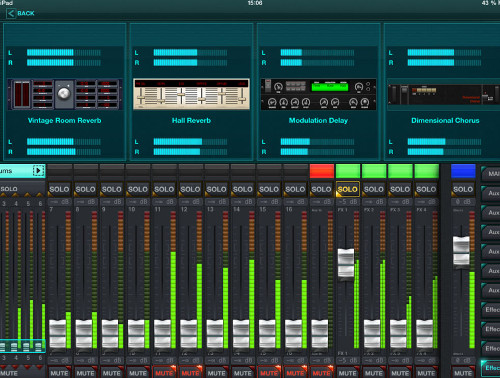Image resolution: width=500 pixels, height=378 pixels.
Task: Open channel 7 dB level field
Action: tap(60, 202)
